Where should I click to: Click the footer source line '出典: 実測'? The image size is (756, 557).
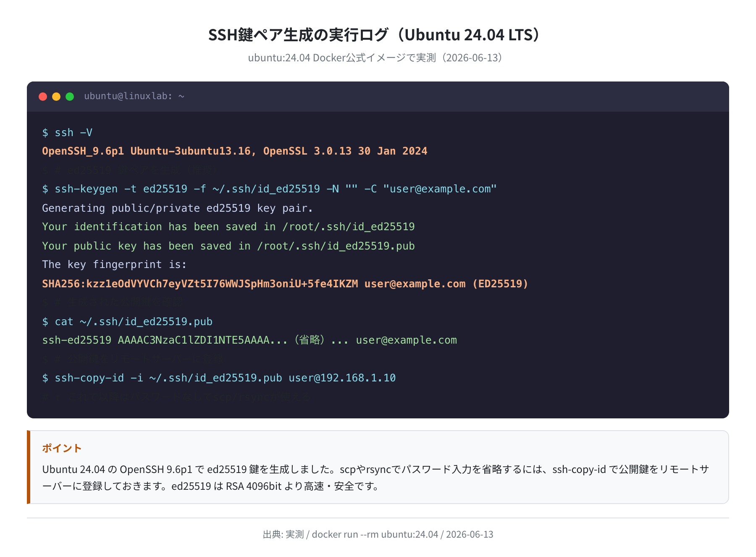coord(378,534)
